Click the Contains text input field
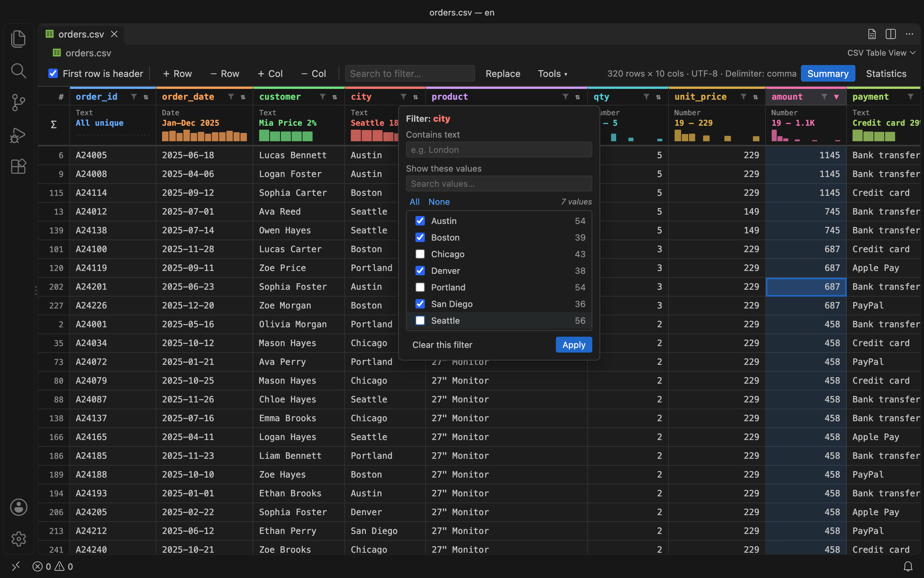Screen dimensions: 924x578 499,150
